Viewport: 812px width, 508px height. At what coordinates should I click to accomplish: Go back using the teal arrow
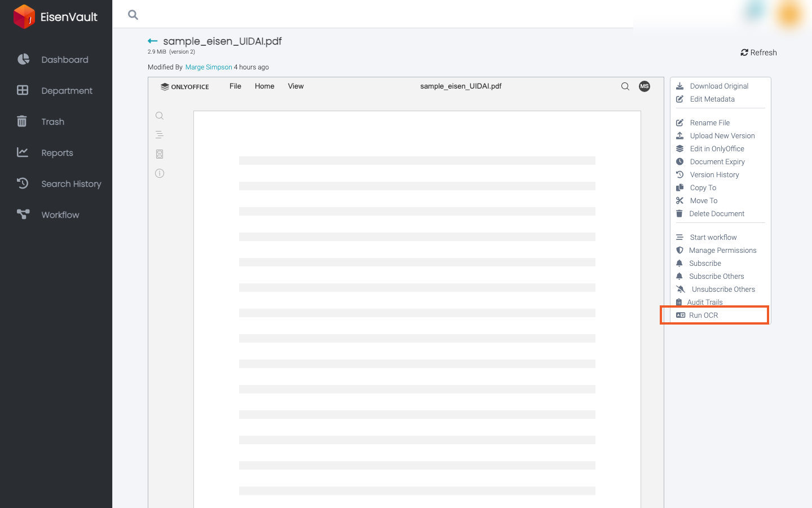click(x=152, y=41)
